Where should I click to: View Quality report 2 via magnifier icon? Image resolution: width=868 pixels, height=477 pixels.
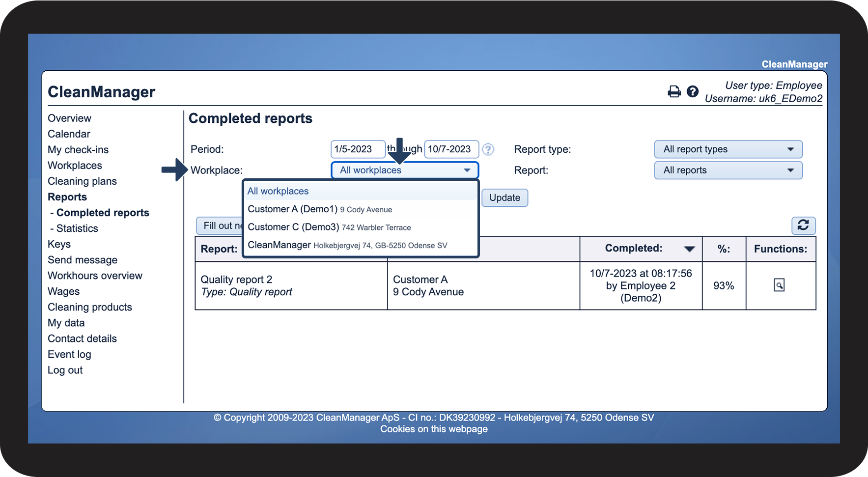(779, 285)
